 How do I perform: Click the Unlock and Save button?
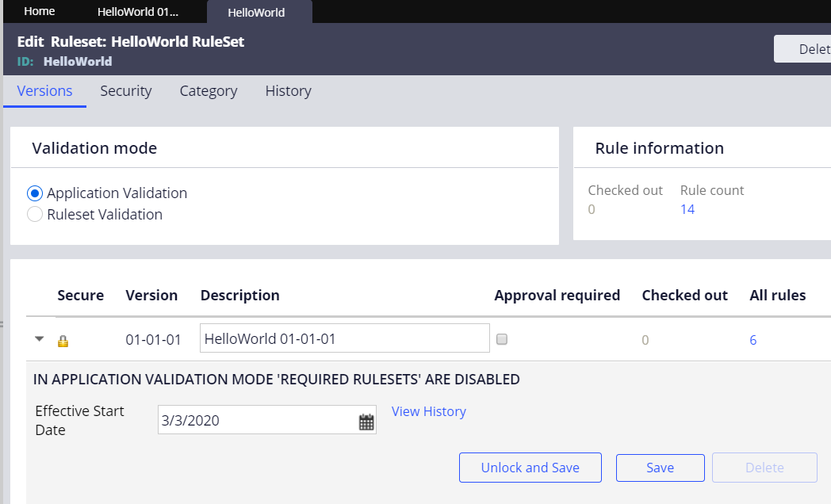(530, 468)
